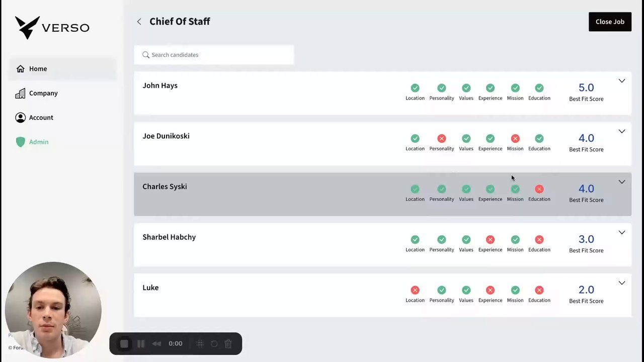Expand Luke's candidate details

622,283
